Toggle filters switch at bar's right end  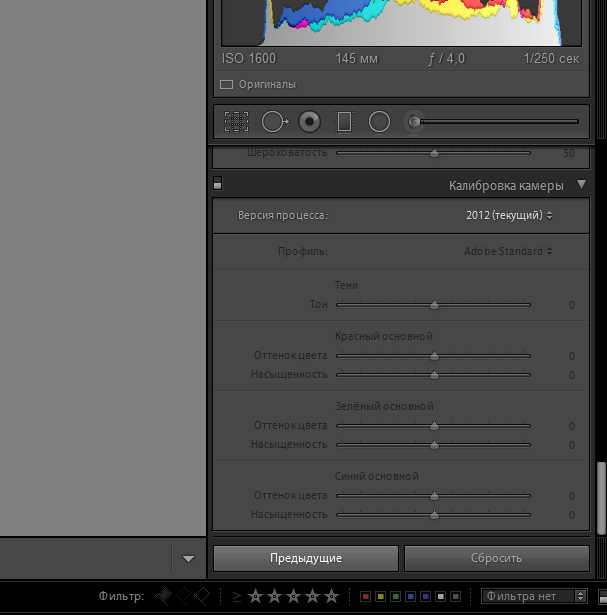[x=603, y=597]
